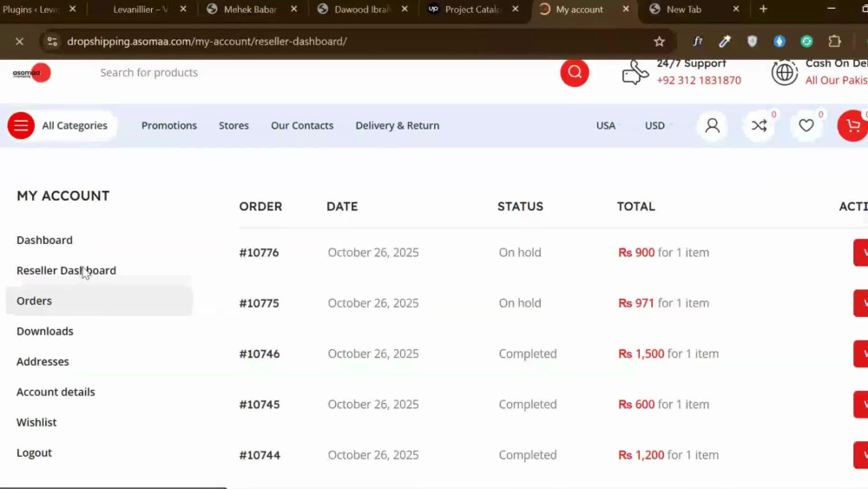
Task: Close the New Tab tab
Action: pos(736,9)
